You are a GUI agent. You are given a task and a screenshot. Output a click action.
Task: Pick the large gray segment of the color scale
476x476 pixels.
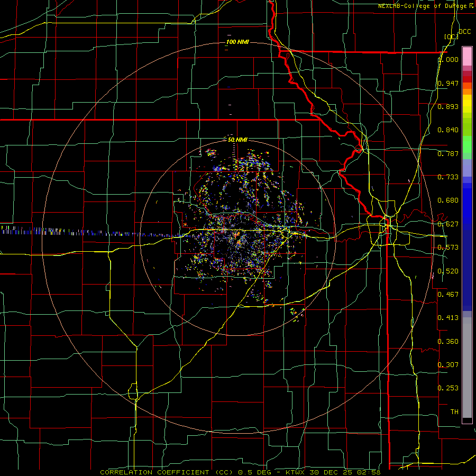click(x=467, y=368)
